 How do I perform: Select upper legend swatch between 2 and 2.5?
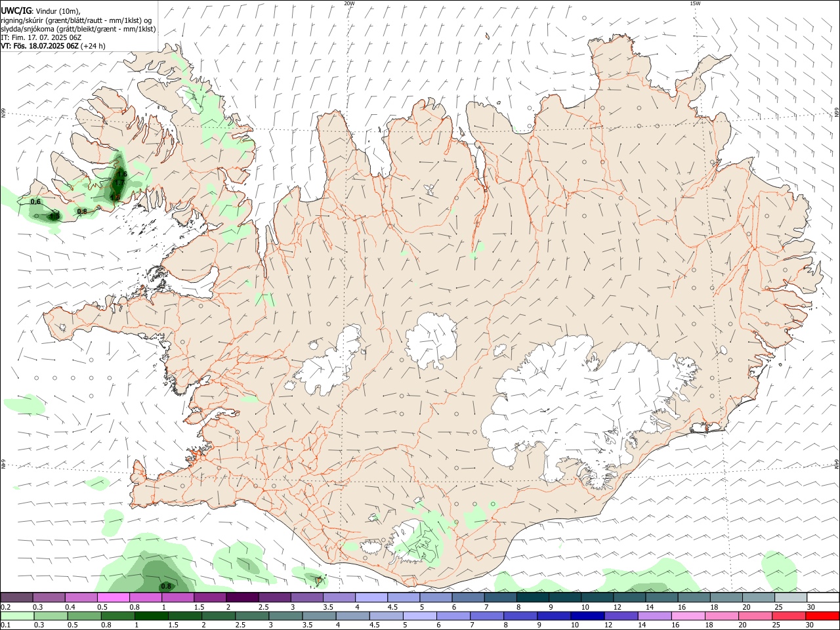point(241,597)
